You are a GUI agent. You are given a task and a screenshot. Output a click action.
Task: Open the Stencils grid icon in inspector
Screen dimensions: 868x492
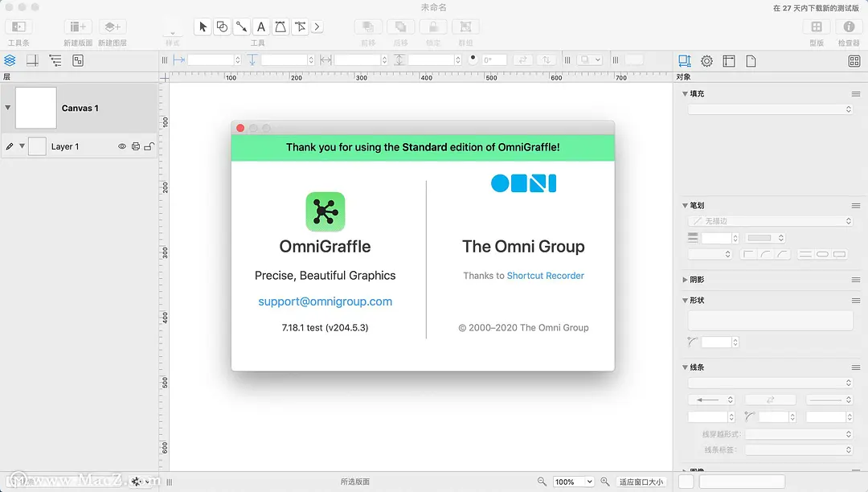click(x=854, y=61)
